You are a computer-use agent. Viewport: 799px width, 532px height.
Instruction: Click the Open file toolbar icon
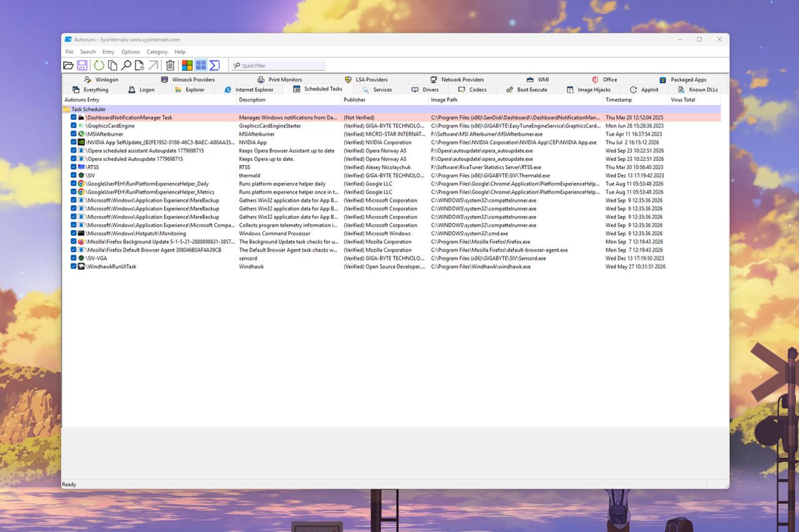pos(69,65)
